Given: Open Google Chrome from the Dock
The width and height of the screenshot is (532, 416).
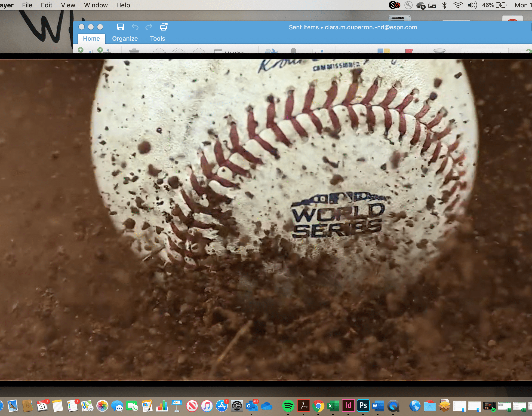Looking at the screenshot, I should [318, 406].
